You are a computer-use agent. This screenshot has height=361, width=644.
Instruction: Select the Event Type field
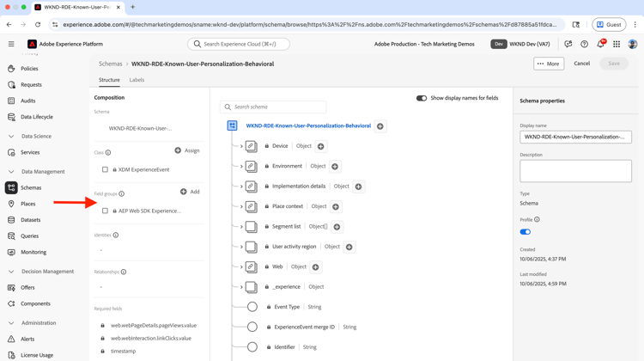pyautogui.click(x=287, y=307)
